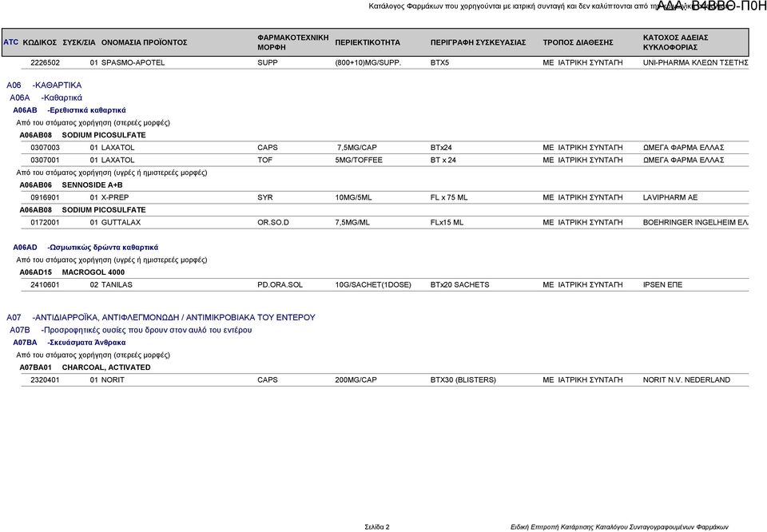767x532 pixels.
Task: Select product name SPASMO-APOTEL
Action: click(x=133, y=62)
